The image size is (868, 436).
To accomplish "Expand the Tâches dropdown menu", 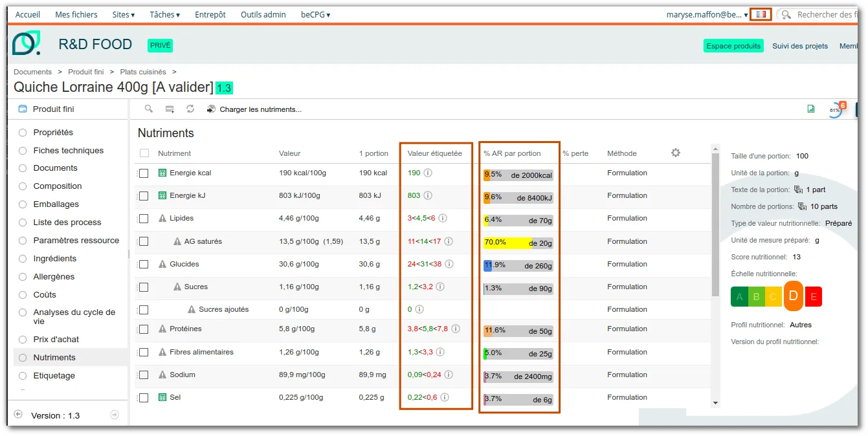I will (x=164, y=14).
